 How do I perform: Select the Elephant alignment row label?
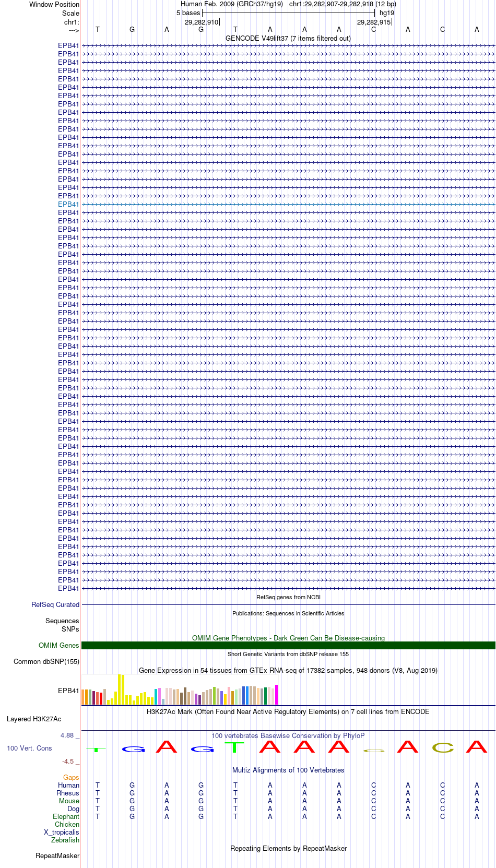pos(66,816)
